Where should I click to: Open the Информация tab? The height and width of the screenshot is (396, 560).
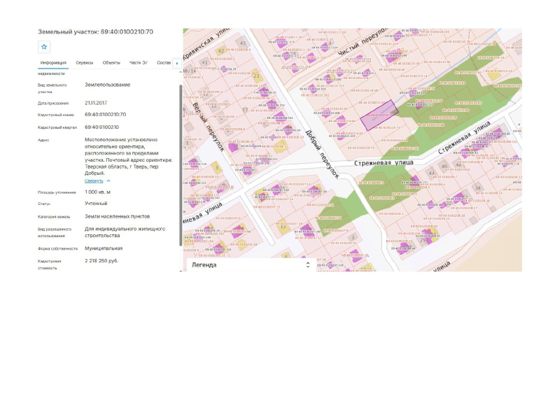click(x=53, y=63)
